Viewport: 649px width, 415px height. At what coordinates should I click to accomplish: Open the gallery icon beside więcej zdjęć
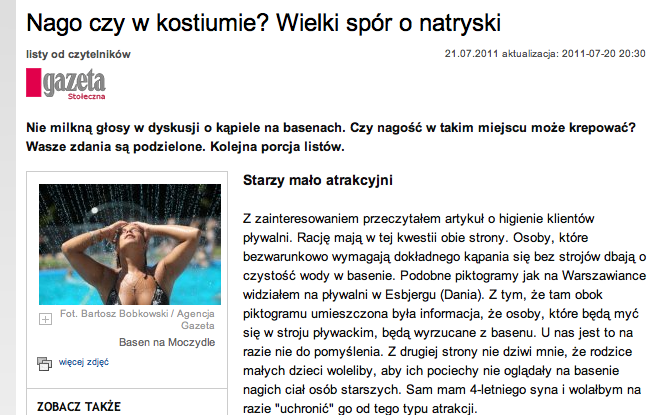click(44, 363)
